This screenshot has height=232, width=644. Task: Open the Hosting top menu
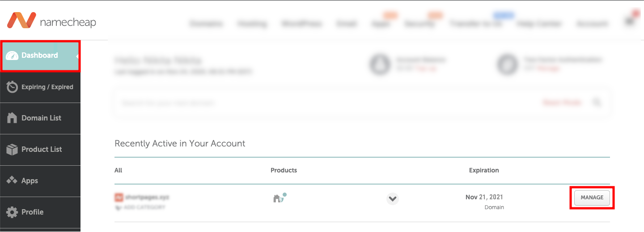(x=252, y=24)
